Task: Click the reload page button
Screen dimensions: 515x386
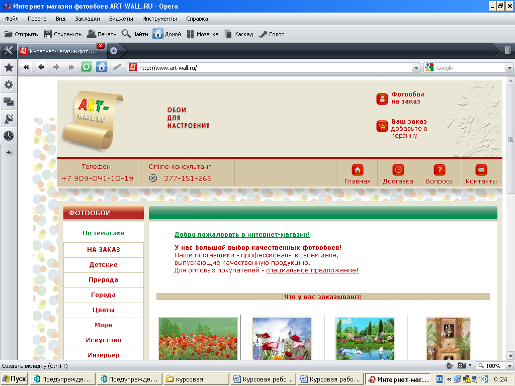Action: coord(86,67)
